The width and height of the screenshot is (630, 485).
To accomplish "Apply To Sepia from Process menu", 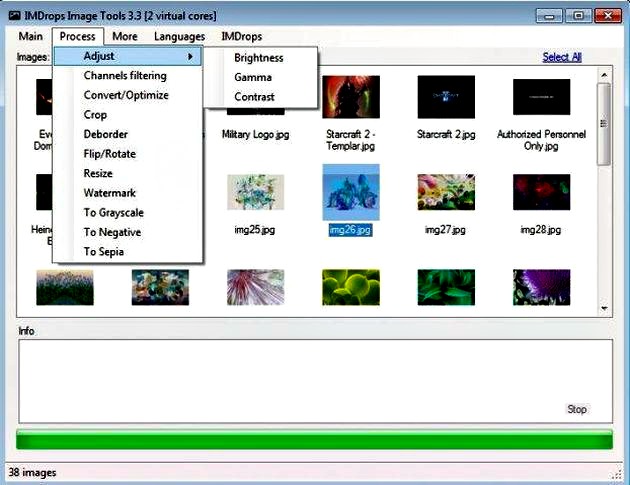I will point(104,252).
